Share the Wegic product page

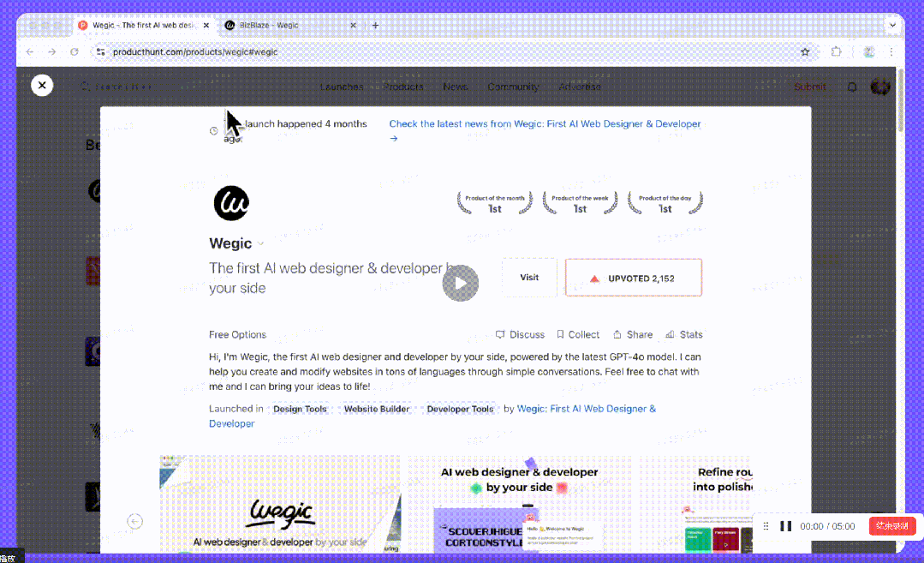tap(632, 335)
